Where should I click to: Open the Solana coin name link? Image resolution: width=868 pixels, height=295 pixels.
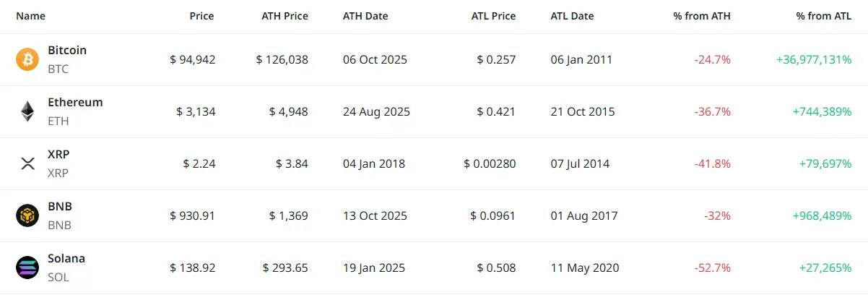tap(66, 259)
